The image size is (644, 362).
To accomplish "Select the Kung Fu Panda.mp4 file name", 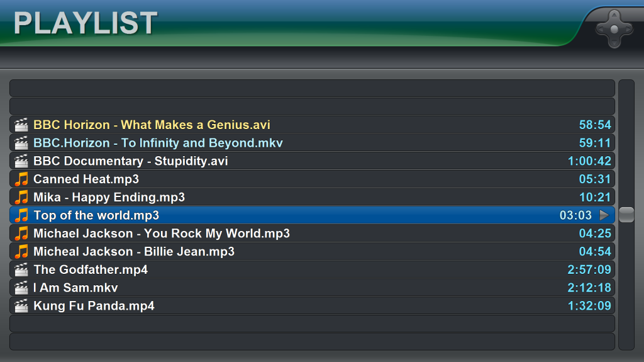I will point(94,305).
